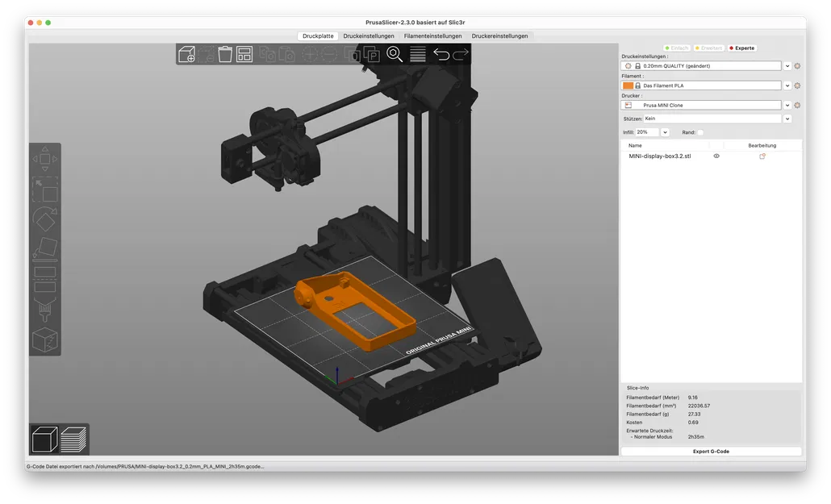
Task: Click the Undo arrow icon
Action: (441, 54)
